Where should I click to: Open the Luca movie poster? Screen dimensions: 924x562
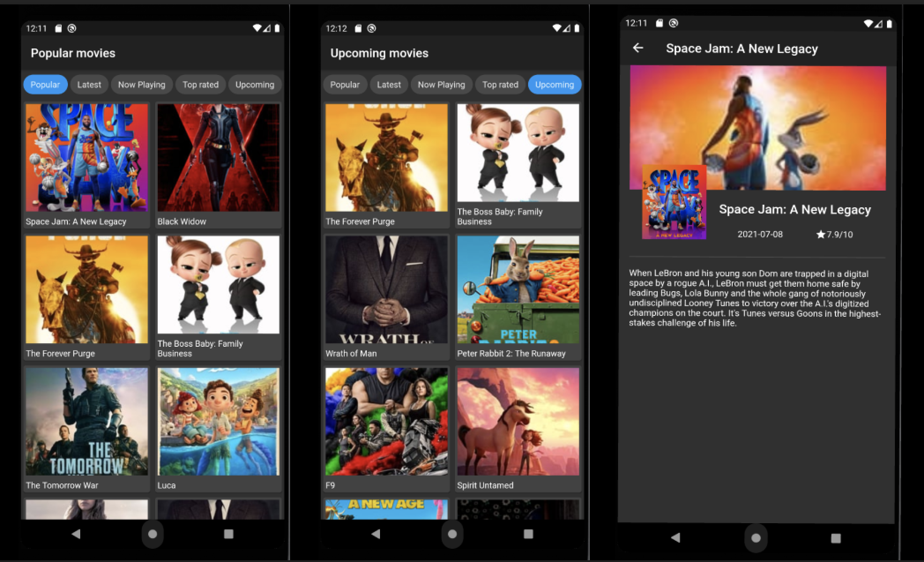[x=218, y=422]
